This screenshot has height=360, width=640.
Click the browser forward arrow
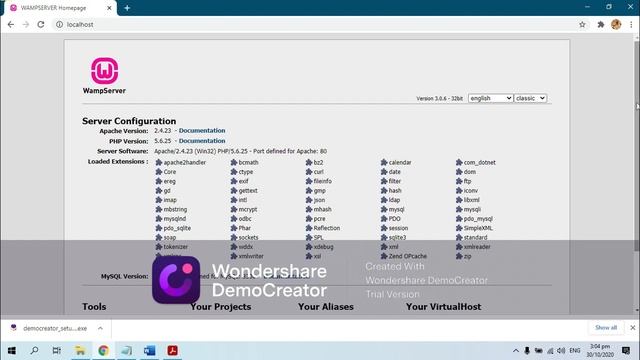26,24
